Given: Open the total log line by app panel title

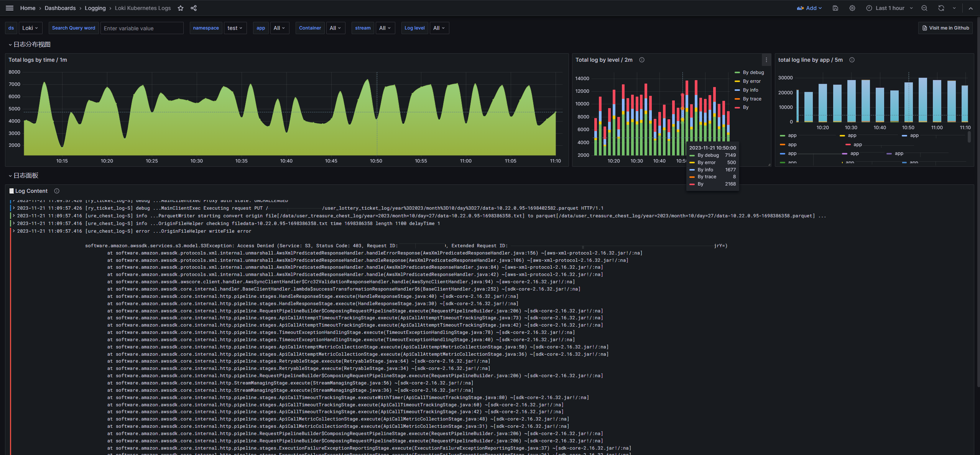Looking at the screenshot, I should [811, 60].
